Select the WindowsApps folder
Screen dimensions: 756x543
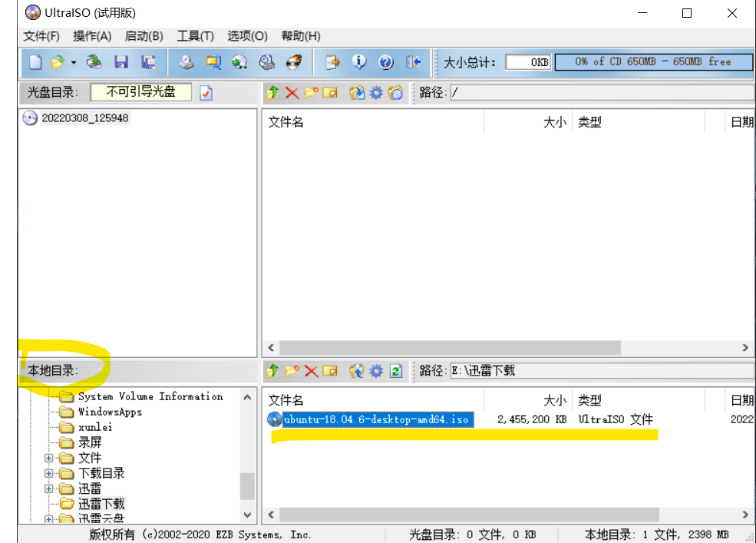point(110,412)
